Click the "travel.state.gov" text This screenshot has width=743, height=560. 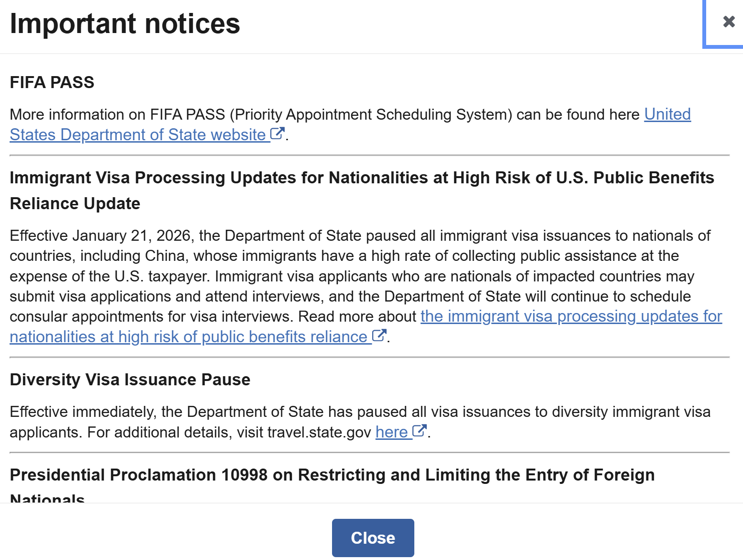point(319,432)
